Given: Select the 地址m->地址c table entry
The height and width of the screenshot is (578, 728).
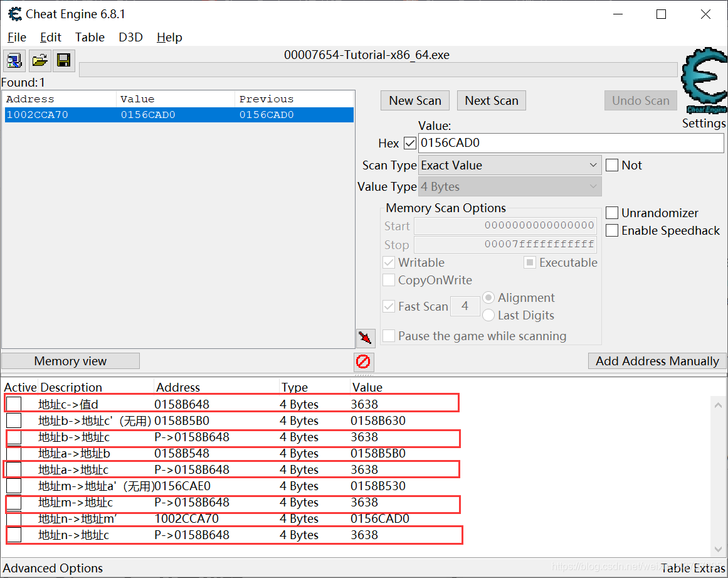Looking at the screenshot, I should [x=233, y=502].
